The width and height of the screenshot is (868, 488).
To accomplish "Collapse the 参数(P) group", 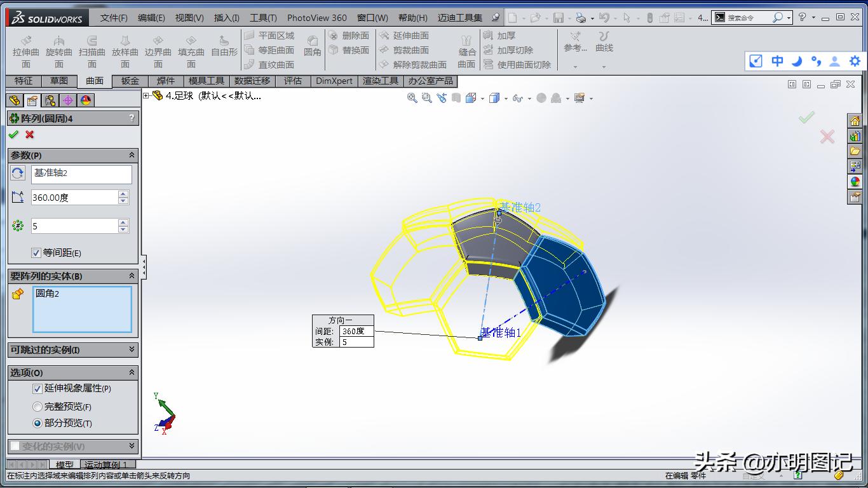I will [x=132, y=155].
